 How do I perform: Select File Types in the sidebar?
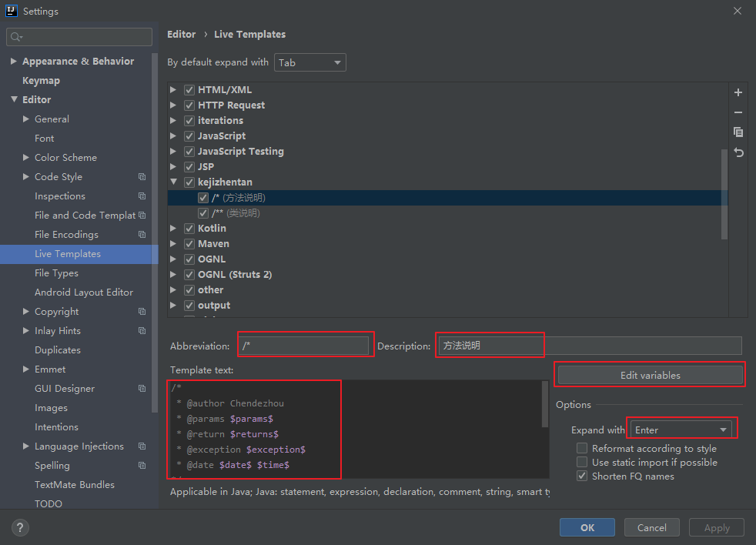(x=56, y=273)
